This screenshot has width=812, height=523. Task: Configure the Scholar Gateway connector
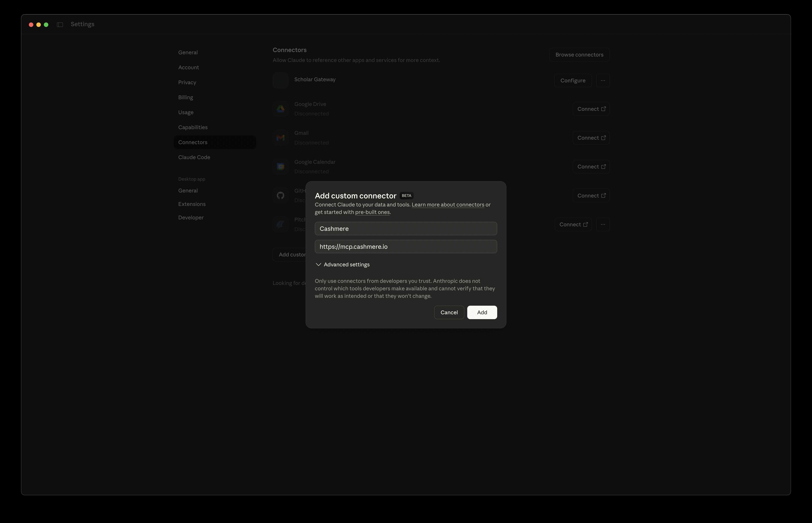click(573, 80)
